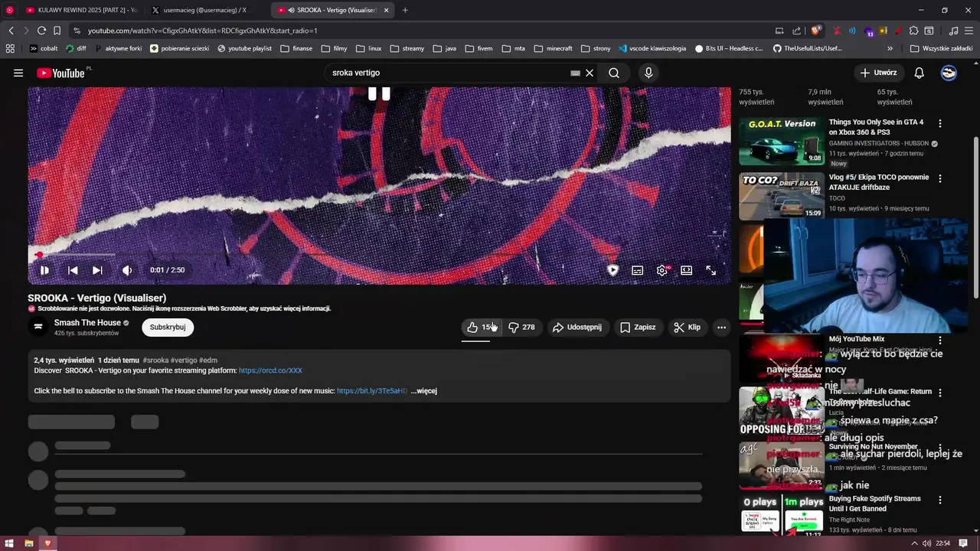The height and width of the screenshot is (551, 980).
Task: Skip to the next video
Action: click(x=97, y=270)
